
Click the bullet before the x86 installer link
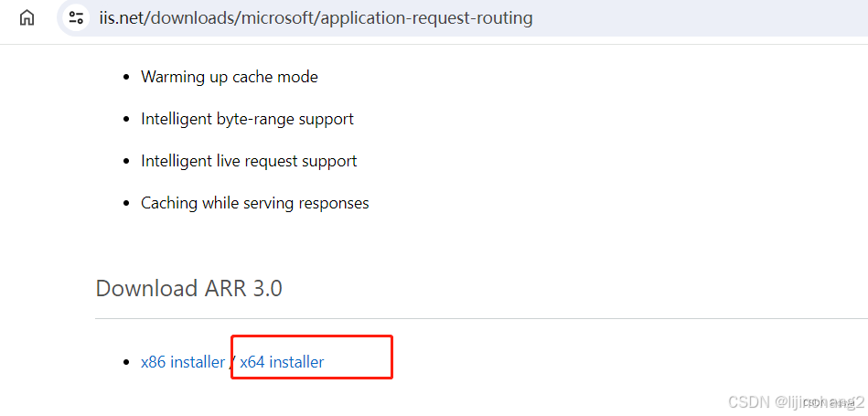point(126,363)
